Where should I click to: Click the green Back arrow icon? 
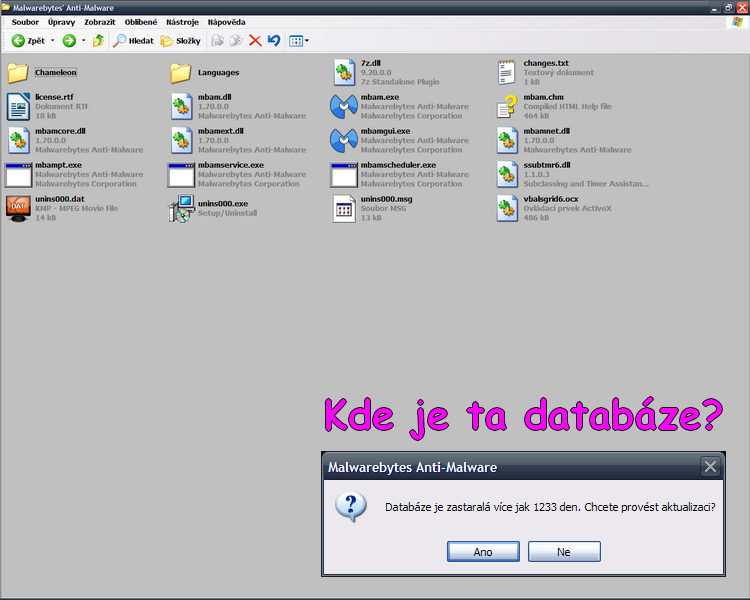pyautogui.click(x=18, y=41)
